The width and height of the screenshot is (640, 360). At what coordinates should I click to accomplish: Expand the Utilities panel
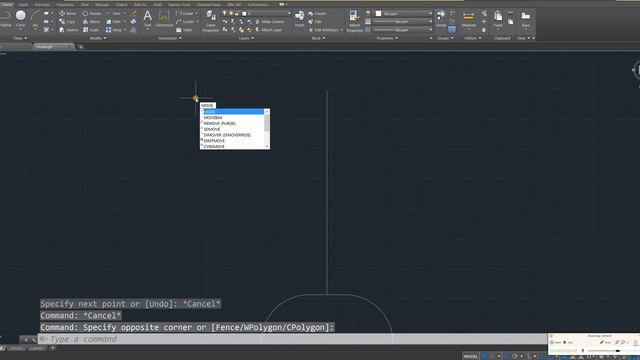click(x=473, y=38)
